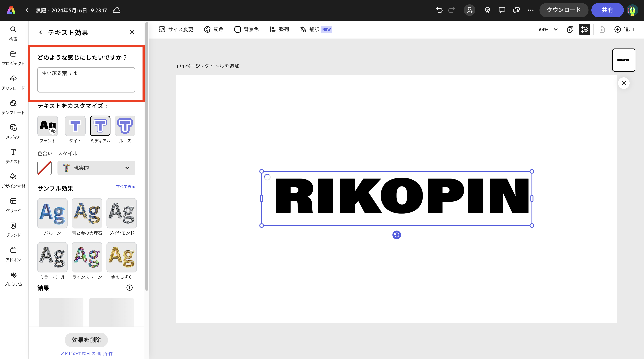Open the デザイン素材 sidebar item

coord(13,181)
